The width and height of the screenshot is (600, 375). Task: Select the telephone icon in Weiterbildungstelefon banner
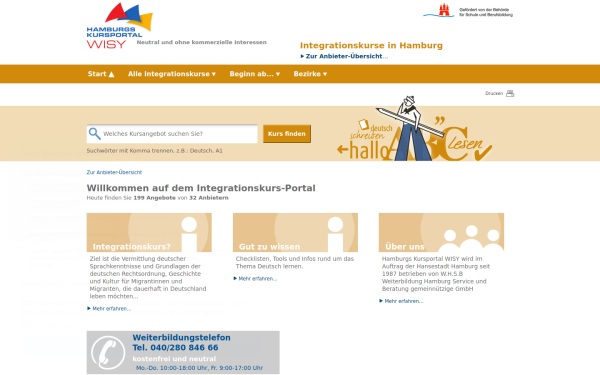[x=108, y=352]
